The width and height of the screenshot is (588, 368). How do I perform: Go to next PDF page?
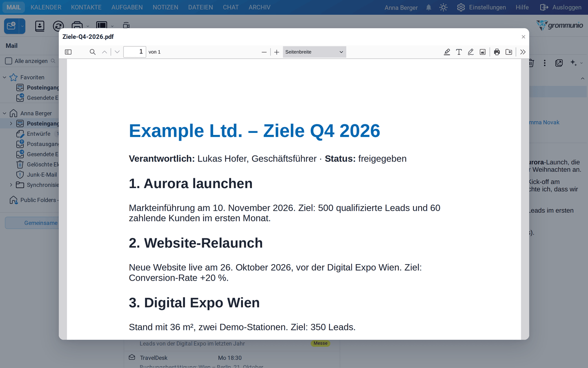point(117,52)
